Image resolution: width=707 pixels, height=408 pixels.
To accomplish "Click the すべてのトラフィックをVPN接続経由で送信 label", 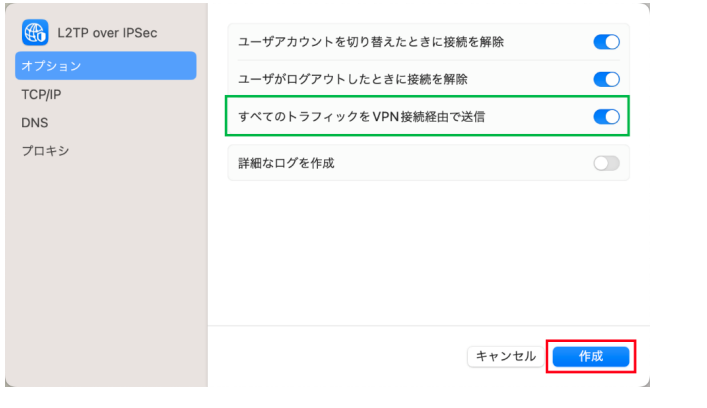I will [x=362, y=117].
